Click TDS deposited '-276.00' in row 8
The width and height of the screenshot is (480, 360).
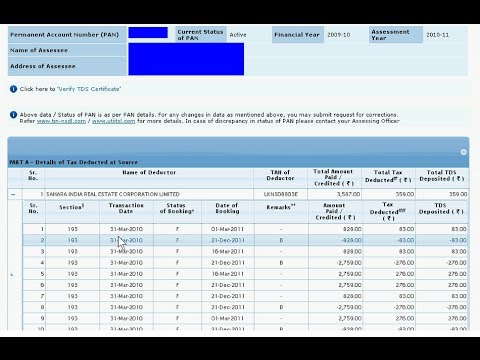pos(456,307)
